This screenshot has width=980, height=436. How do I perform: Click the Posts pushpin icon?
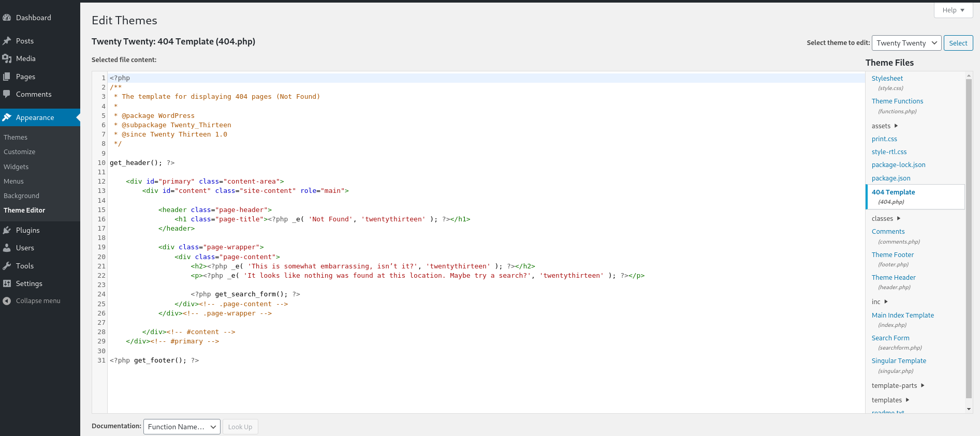[7, 41]
